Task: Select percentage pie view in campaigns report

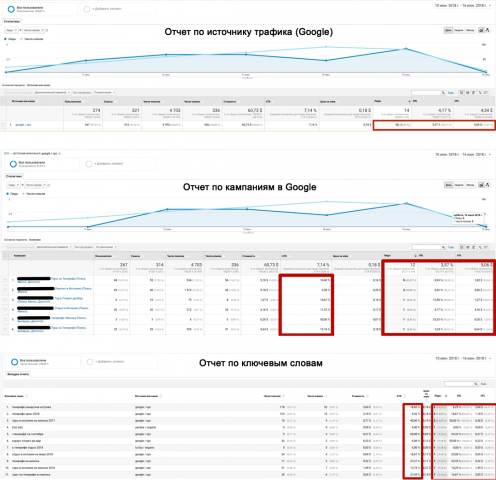Action: pos(467,247)
